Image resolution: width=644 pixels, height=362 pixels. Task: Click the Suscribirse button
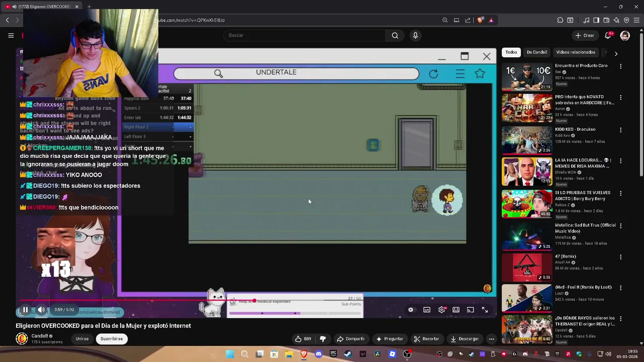[112, 339]
